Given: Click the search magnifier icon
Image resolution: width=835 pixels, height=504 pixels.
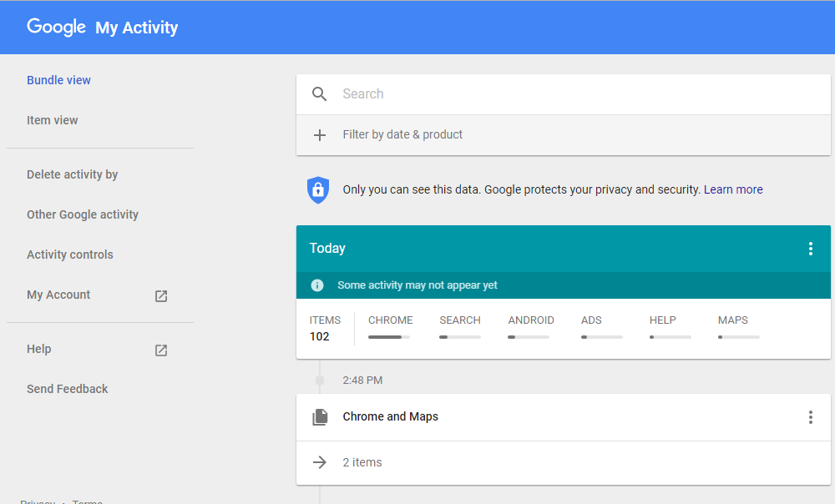Looking at the screenshot, I should [320, 94].
